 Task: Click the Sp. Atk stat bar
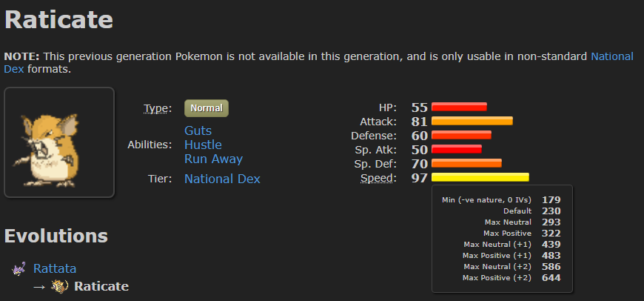pyautogui.click(x=456, y=149)
